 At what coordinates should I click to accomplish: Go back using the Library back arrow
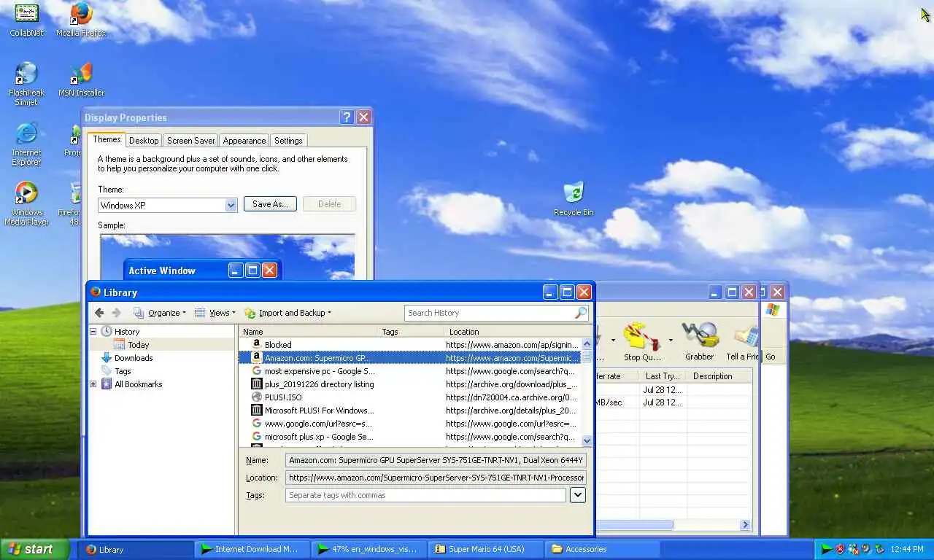100,313
